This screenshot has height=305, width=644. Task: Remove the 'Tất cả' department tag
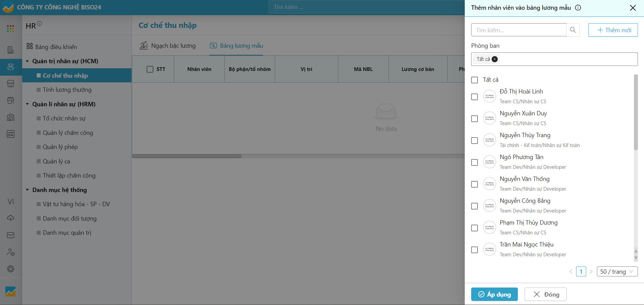tap(495, 59)
